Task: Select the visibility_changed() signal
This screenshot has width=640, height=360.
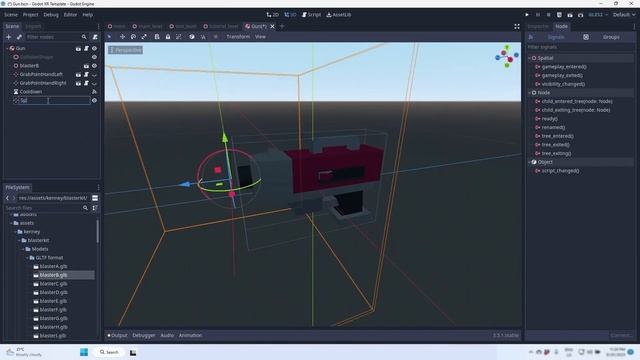Action: tap(563, 84)
